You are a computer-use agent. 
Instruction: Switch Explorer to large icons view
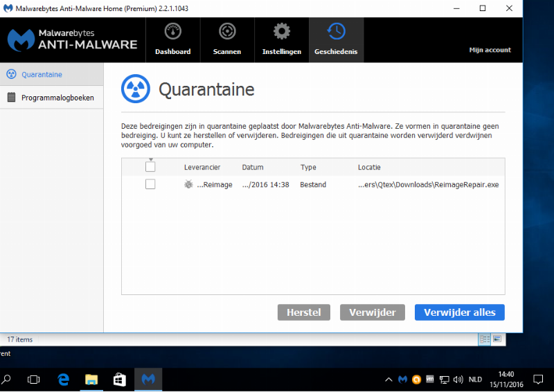tap(497, 339)
